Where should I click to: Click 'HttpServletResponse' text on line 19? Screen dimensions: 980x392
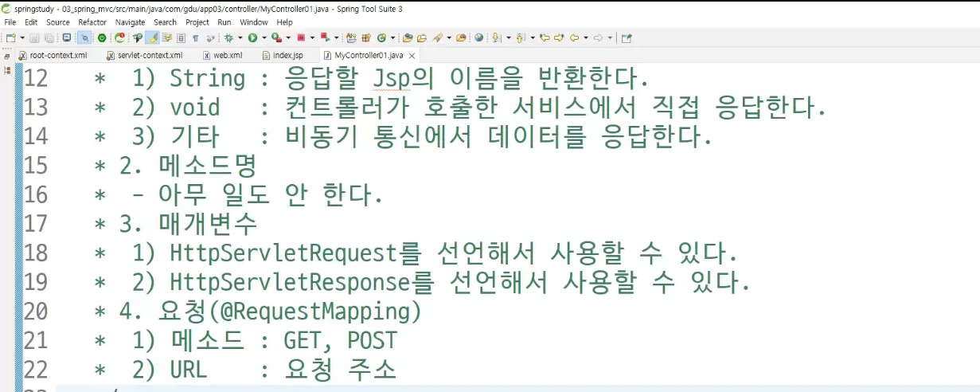(290, 282)
